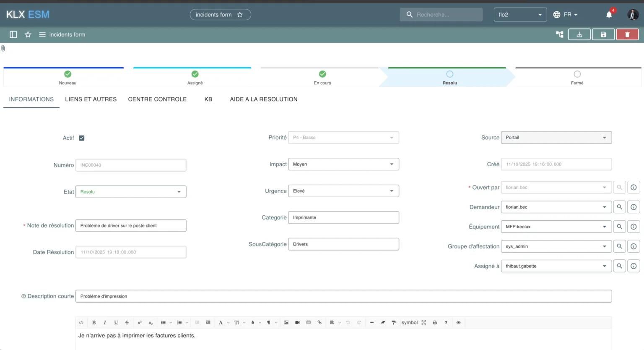The image size is (644, 350).
Task: Click the Description courte text field
Action: [x=343, y=296]
